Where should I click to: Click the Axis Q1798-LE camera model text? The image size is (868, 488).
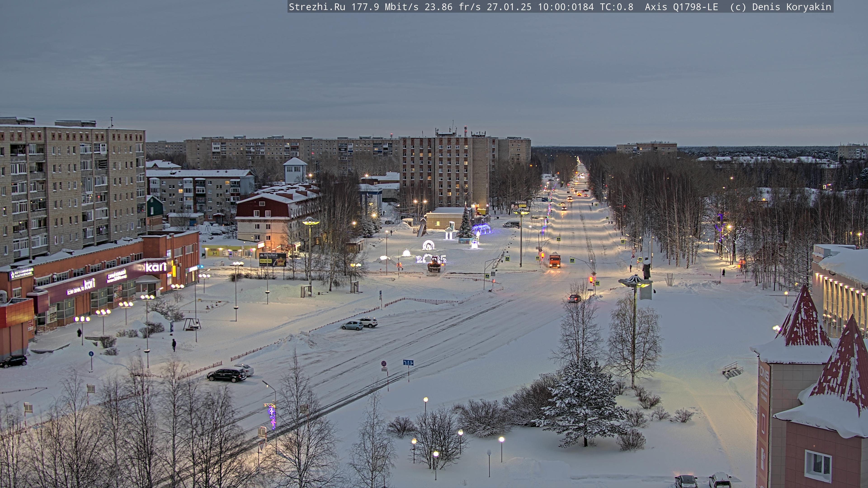point(681,7)
